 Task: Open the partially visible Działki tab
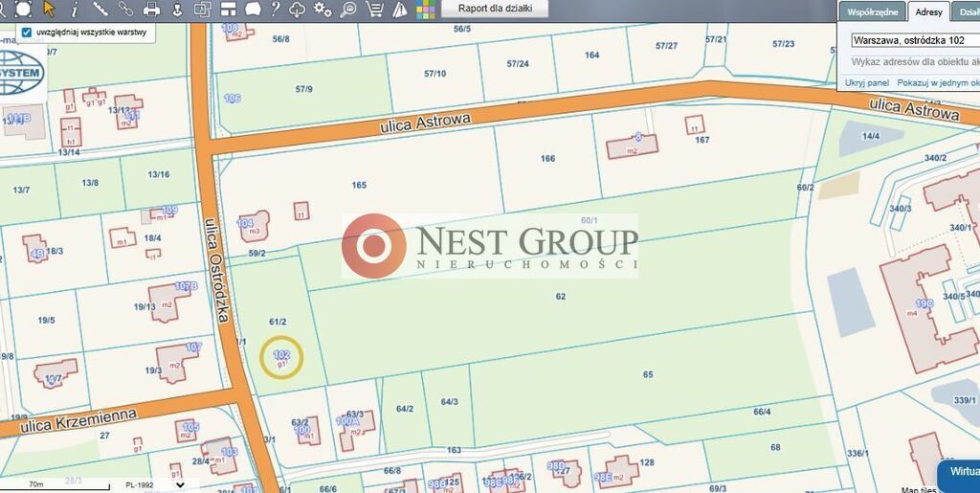(967, 11)
